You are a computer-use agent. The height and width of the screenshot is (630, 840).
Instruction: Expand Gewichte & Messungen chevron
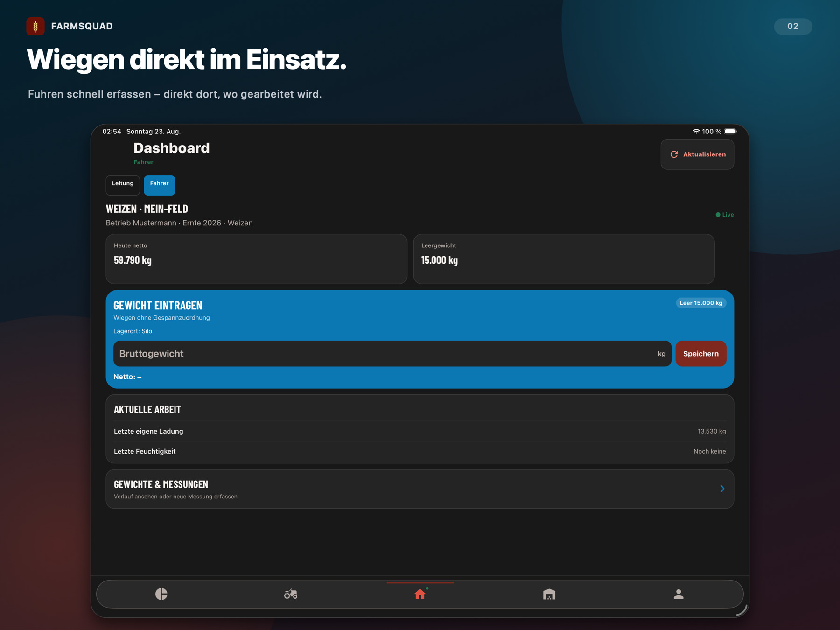[722, 489]
